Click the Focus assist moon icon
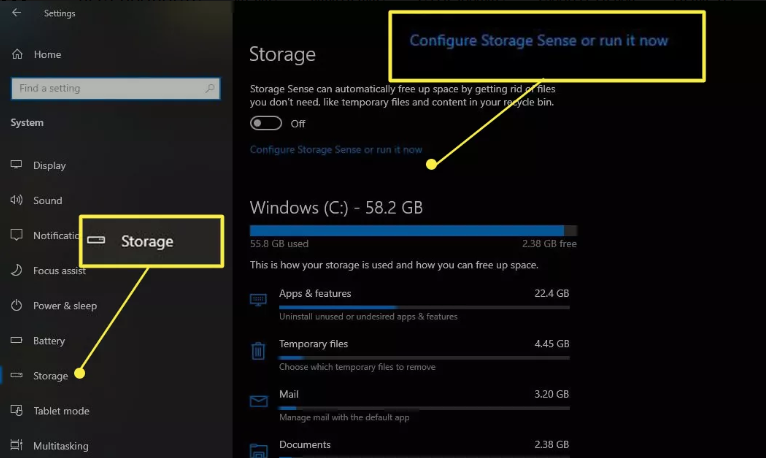This screenshot has width=766, height=458. coord(17,270)
